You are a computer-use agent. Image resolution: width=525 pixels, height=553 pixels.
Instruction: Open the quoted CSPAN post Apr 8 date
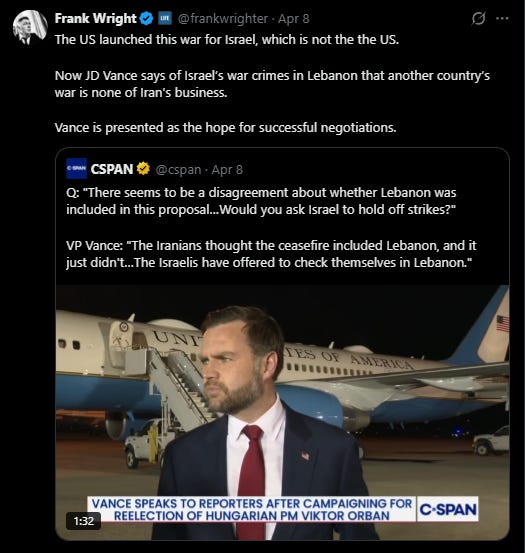(227, 170)
